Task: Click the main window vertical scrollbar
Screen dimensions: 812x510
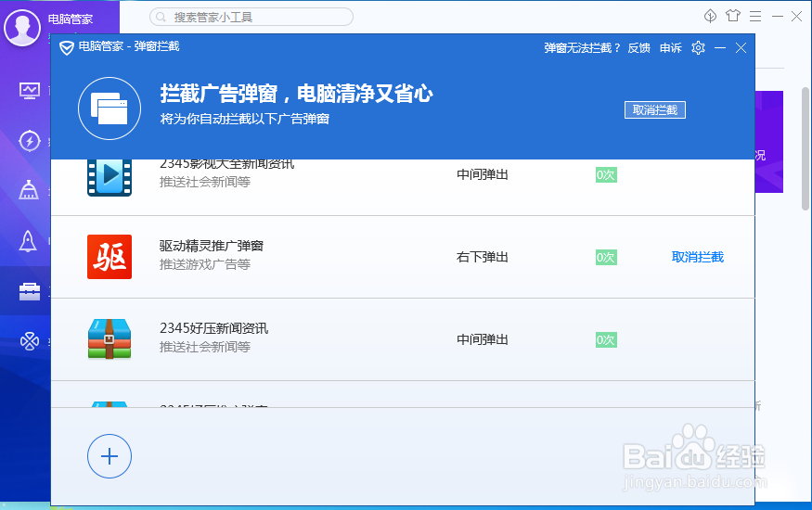Action: point(806,148)
